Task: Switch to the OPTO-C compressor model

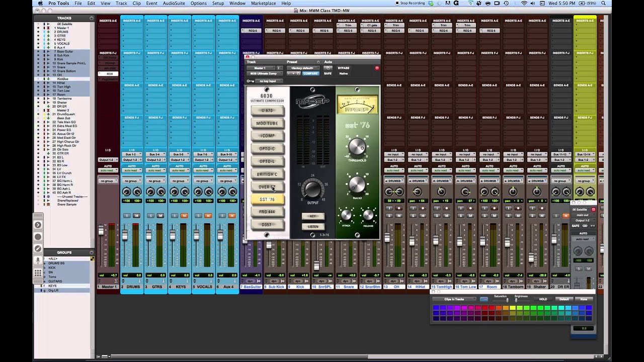Action: (x=267, y=149)
